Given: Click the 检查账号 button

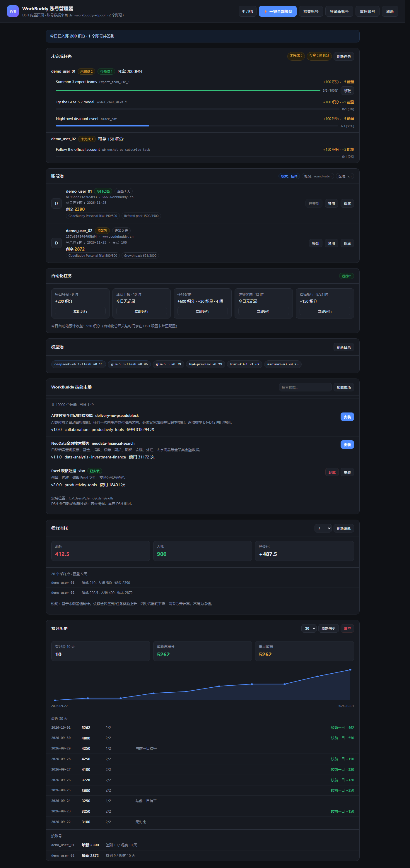Looking at the screenshot, I should (x=311, y=11).
